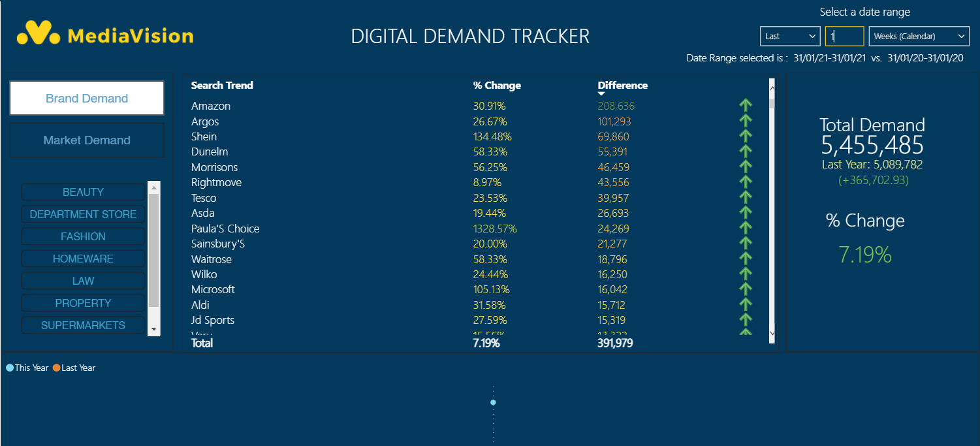This screenshot has height=446, width=980.
Task: Click the Jd Sports brand name
Action: click(x=213, y=320)
